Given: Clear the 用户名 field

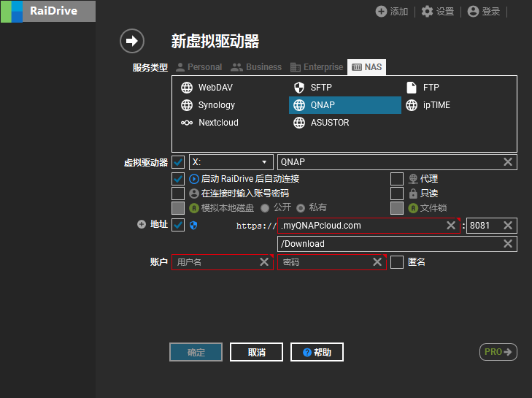Looking at the screenshot, I should point(264,262).
